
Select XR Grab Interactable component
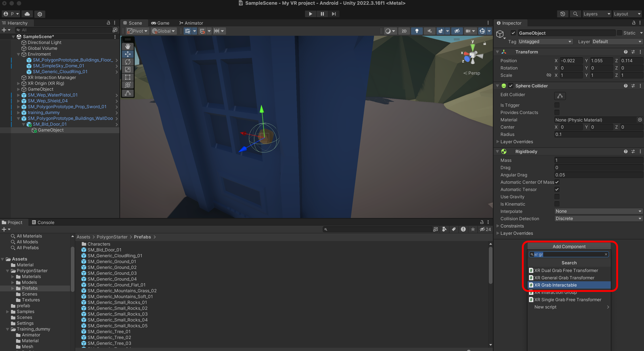pyautogui.click(x=555, y=285)
